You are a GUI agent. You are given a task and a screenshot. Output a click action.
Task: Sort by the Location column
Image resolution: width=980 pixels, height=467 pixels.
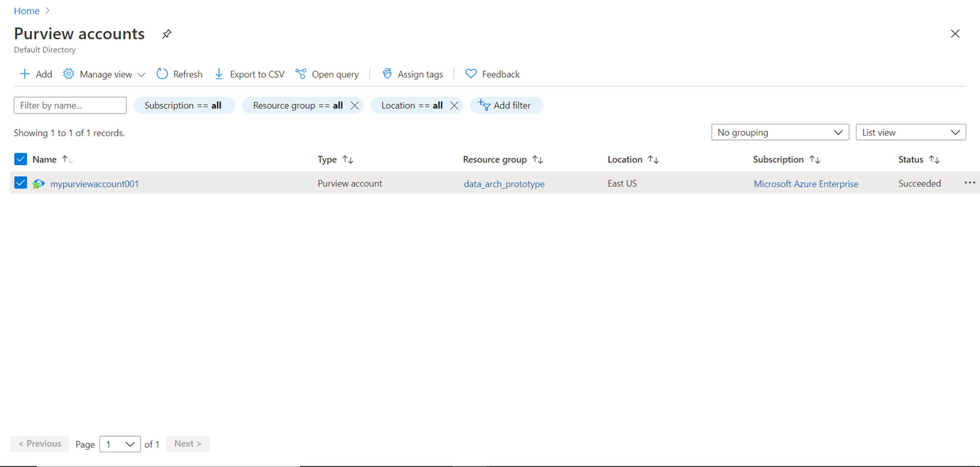633,160
